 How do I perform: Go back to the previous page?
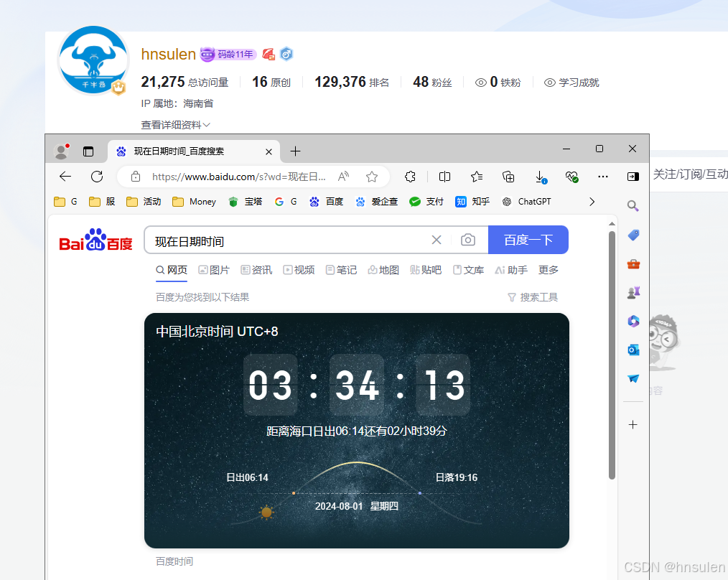coord(65,177)
